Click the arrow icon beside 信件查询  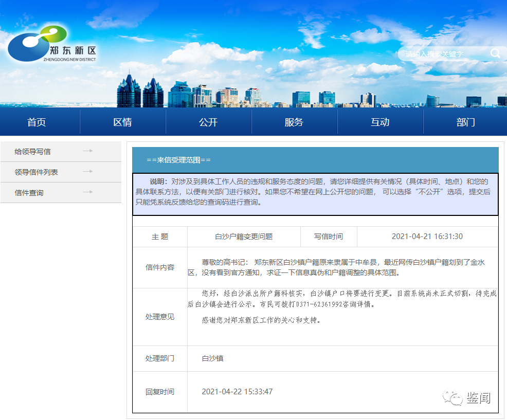pyautogui.click(x=88, y=192)
